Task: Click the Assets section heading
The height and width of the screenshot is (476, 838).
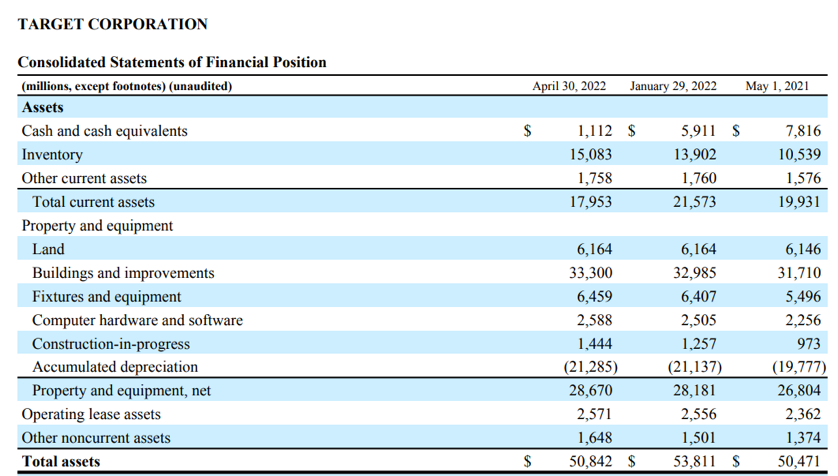Action: [x=42, y=107]
